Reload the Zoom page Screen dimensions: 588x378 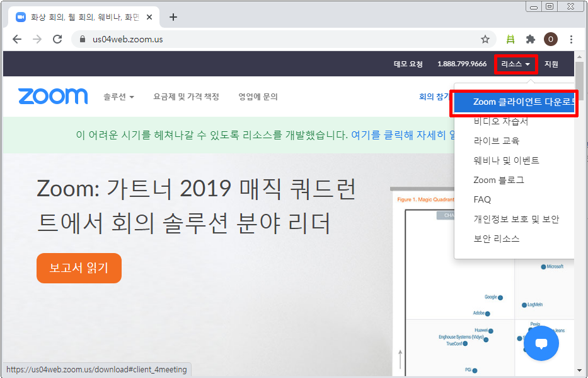(57, 39)
